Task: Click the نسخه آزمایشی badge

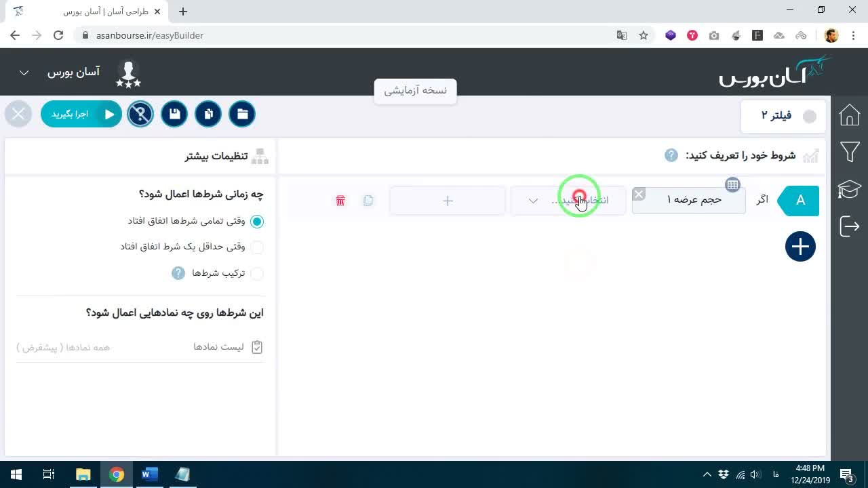Action: coord(415,91)
